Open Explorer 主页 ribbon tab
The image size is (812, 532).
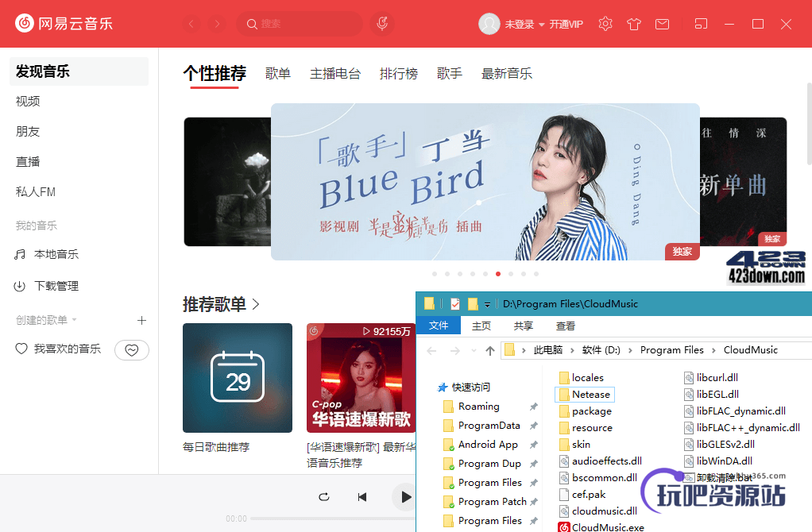point(481,326)
